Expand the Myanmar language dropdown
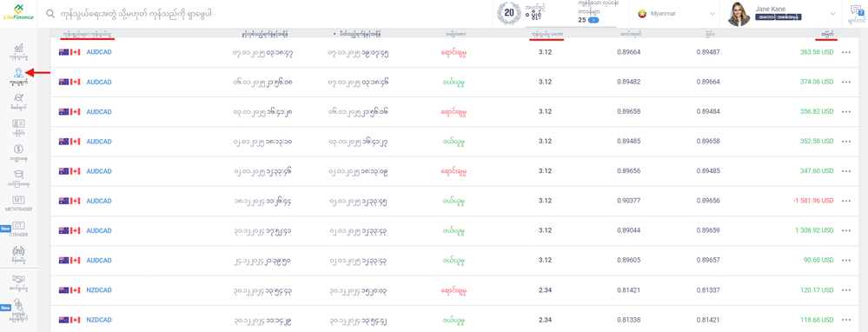868x332 pixels. (x=712, y=13)
